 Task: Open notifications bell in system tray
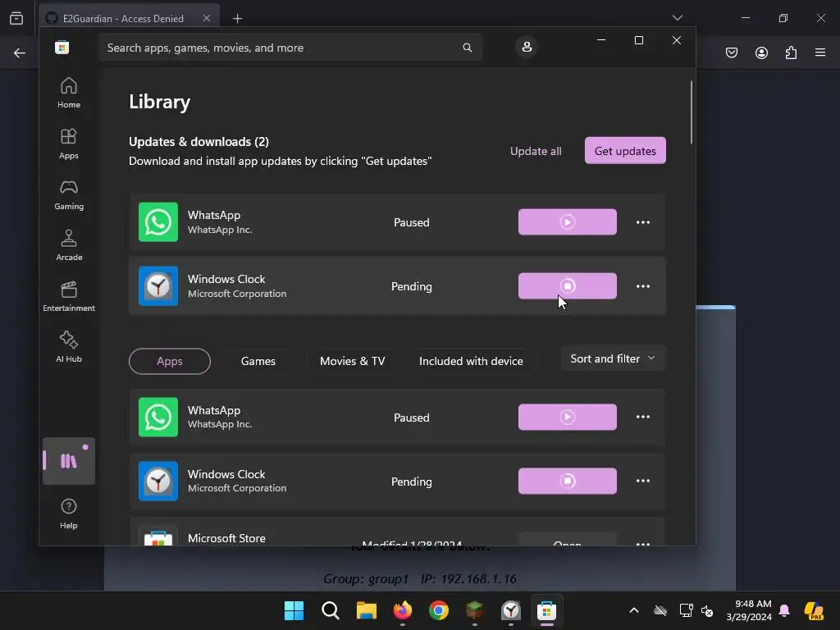click(x=784, y=610)
